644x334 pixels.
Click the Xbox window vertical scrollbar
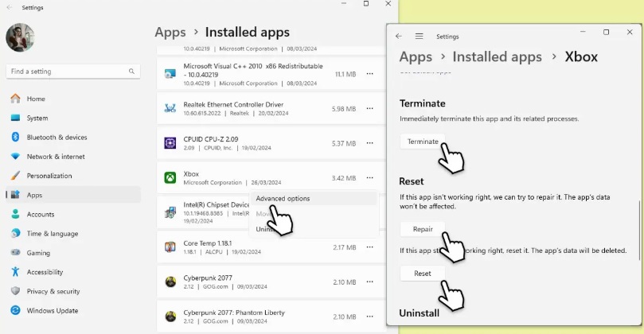coord(639,230)
